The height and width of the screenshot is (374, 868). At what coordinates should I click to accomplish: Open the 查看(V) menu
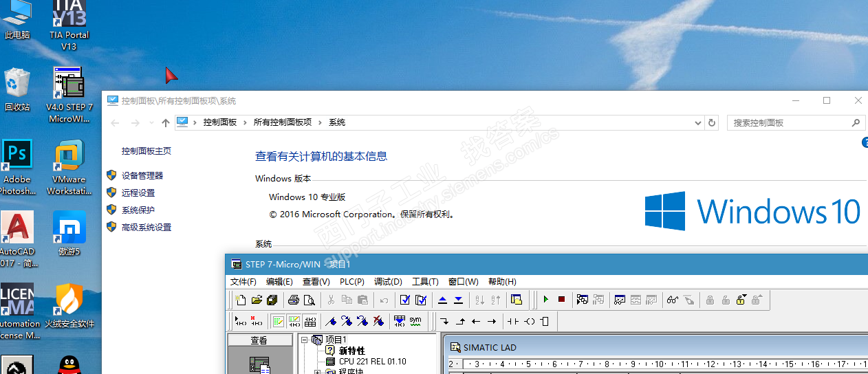click(x=316, y=282)
